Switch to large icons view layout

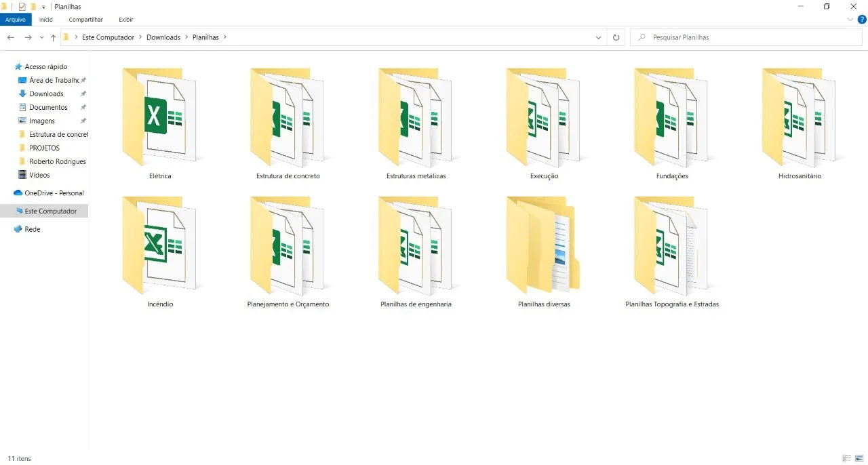[x=859, y=459]
